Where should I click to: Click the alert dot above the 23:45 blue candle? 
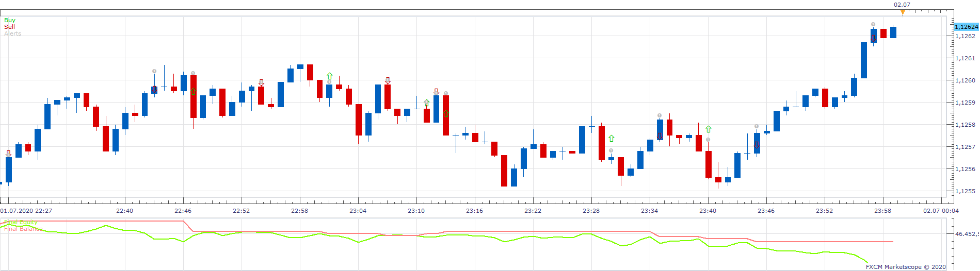point(757,126)
